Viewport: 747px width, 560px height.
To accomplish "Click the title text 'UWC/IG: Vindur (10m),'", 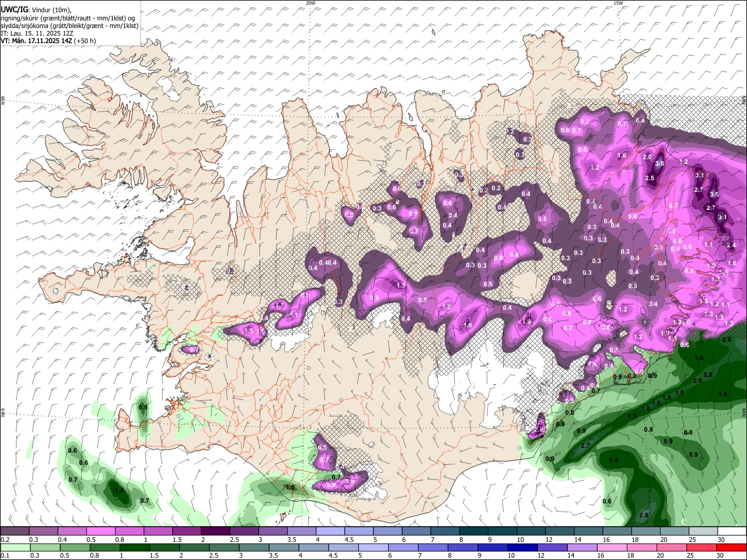I will click(x=36, y=10).
